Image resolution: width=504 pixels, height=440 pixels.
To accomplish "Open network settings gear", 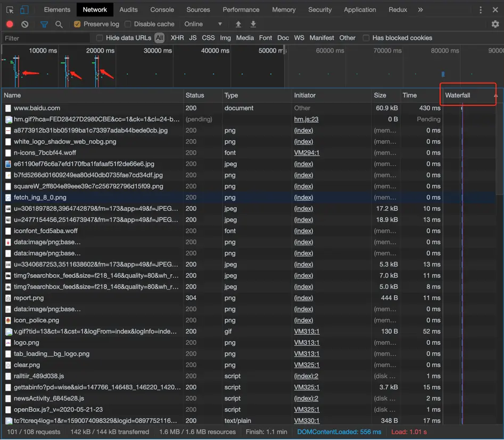I will point(495,24).
